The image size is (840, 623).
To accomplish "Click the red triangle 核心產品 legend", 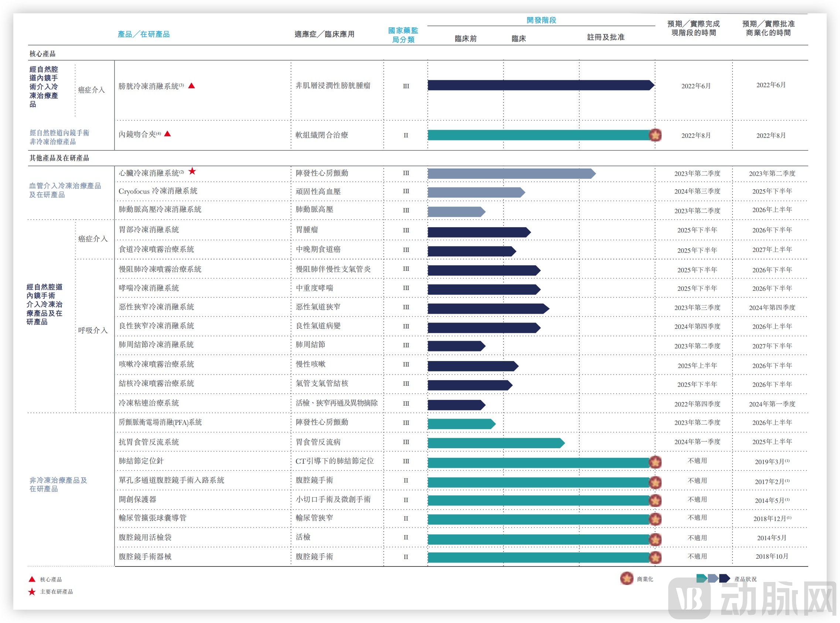I will (x=33, y=579).
